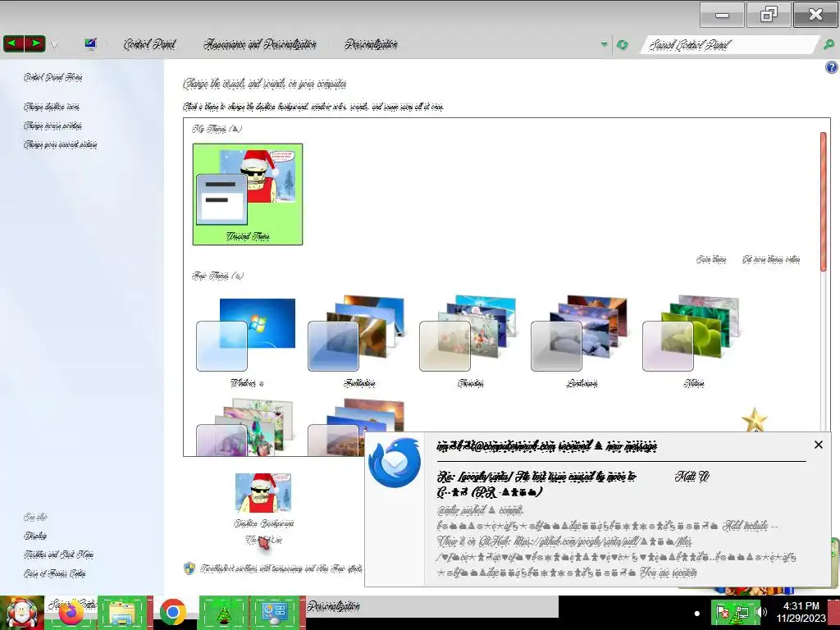Open Appearance and Personalization breadcrumb
This screenshot has height=630, width=840.
[260, 44]
